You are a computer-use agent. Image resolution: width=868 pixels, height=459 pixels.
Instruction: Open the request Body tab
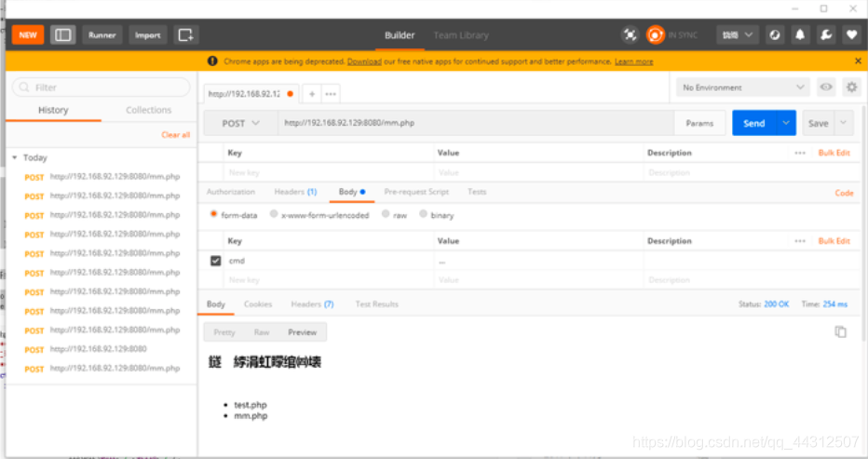coord(351,192)
